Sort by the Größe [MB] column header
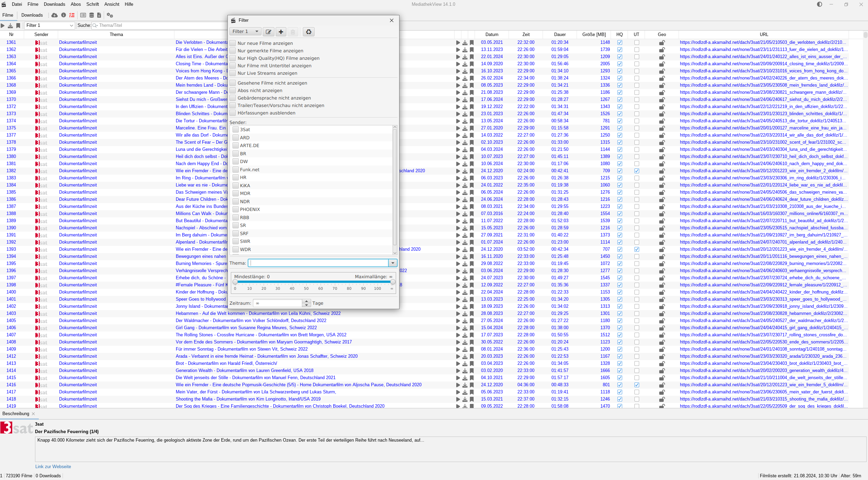The width and height of the screenshot is (868, 480). coord(594,35)
